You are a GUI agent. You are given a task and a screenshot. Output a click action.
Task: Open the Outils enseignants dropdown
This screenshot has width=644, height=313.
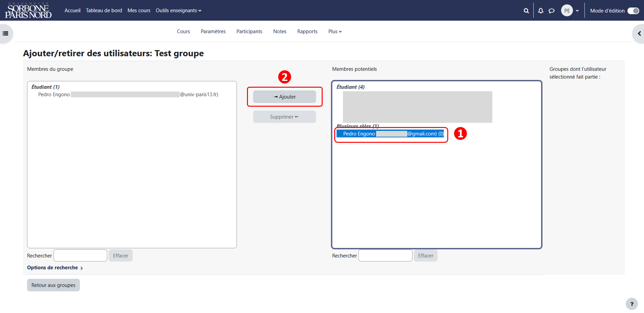178,10
